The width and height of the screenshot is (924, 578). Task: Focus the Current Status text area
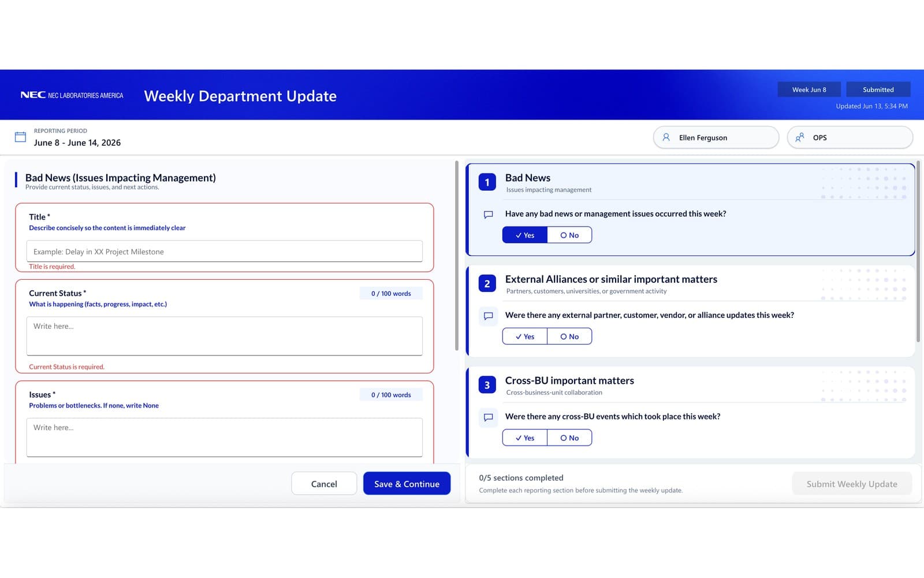pyautogui.click(x=225, y=336)
